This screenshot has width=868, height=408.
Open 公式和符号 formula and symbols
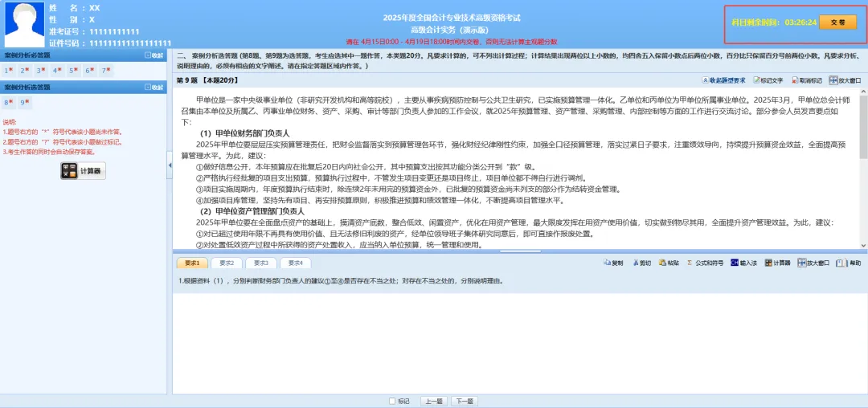[x=706, y=263]
